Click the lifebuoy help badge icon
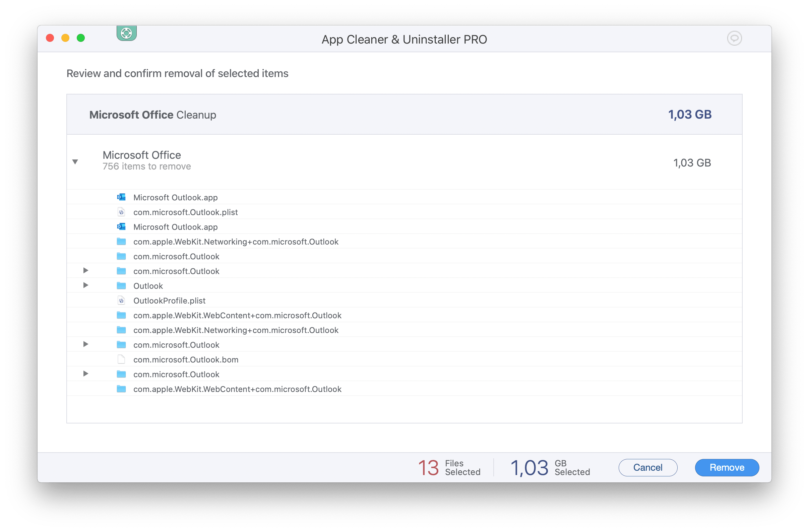This screenshot has height=532, width=809. (126, 33)
